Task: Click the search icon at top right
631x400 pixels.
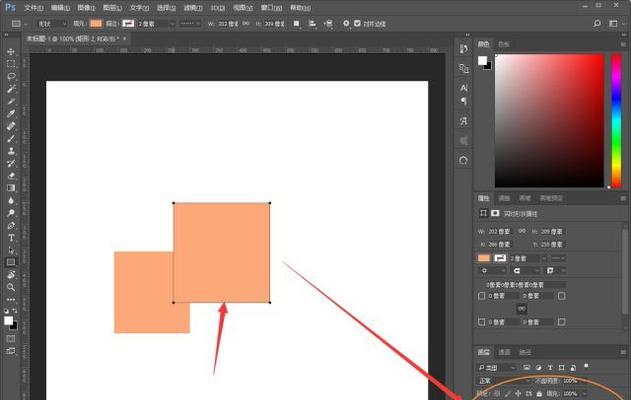Action: (597, 23)
